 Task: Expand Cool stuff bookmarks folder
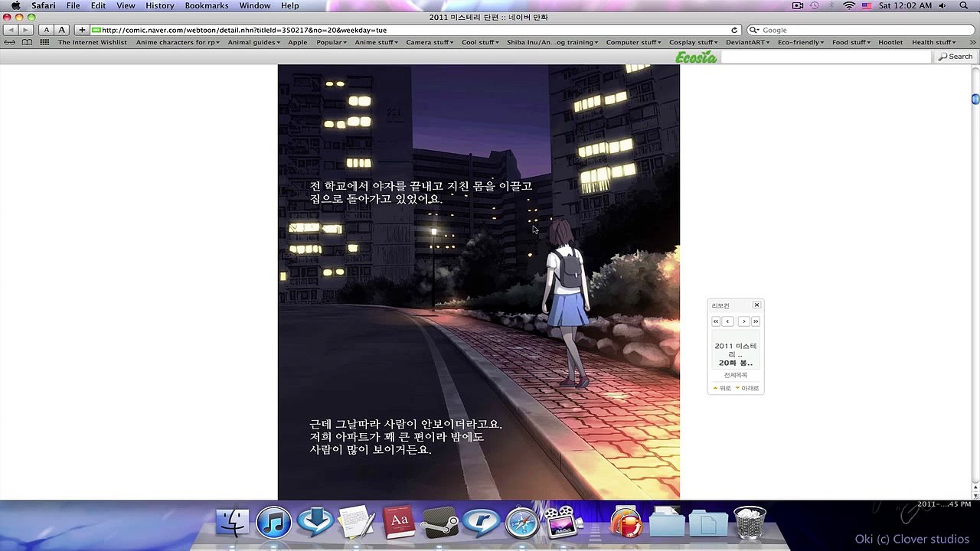click(482, 42)
